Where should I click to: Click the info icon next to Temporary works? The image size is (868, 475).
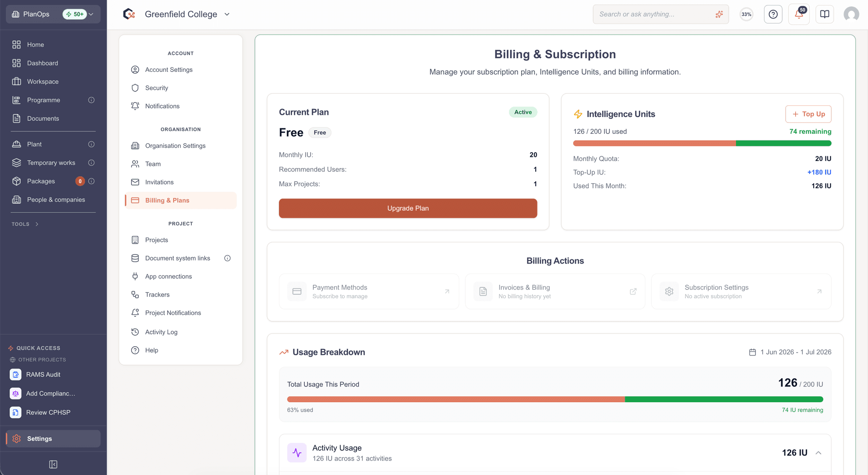(91, 163)
